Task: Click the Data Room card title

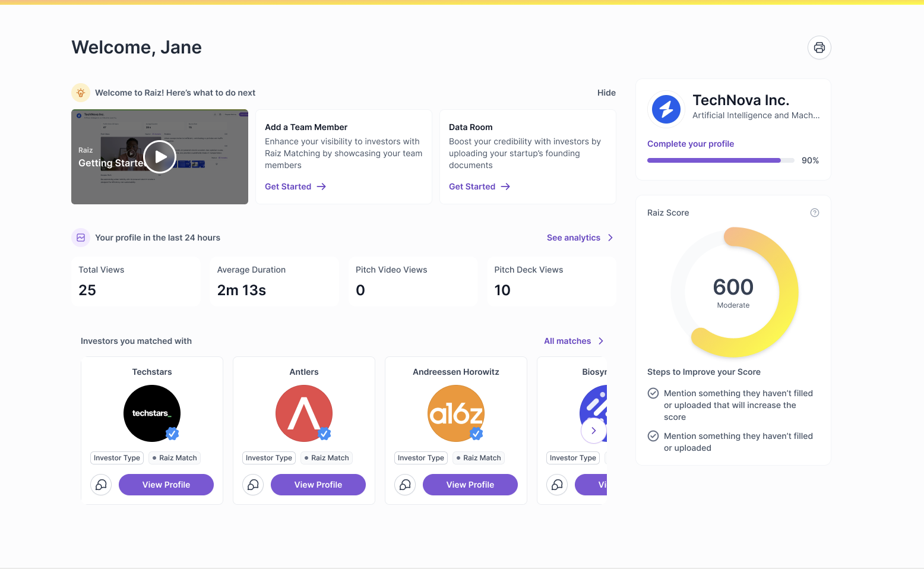Action: point(471,127)
